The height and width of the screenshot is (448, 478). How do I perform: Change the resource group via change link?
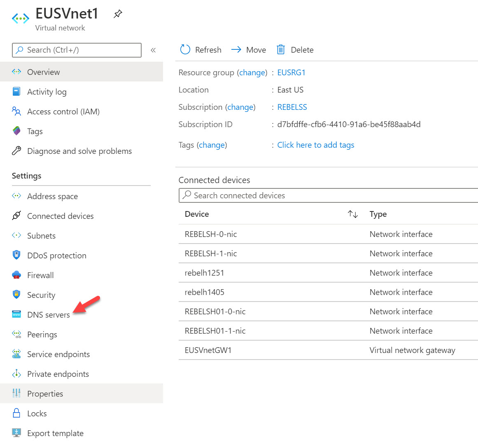point(252,73)
